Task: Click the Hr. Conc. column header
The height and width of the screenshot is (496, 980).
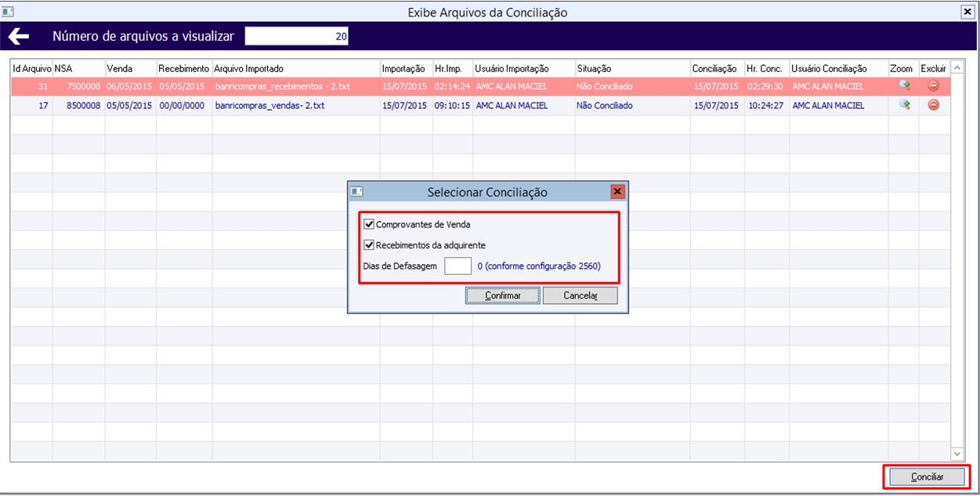Action: pos(767,69)
